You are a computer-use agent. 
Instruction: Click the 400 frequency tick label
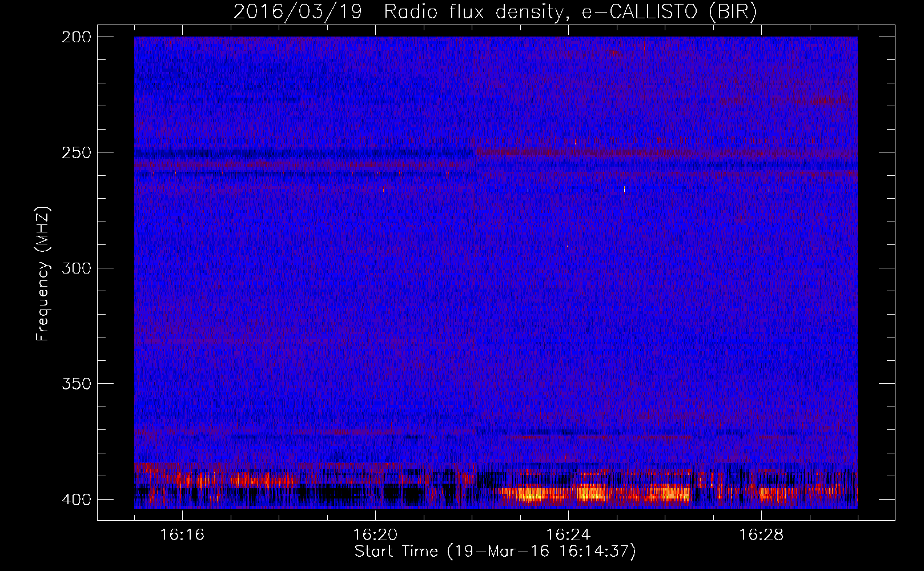pyautogui.click(x=77, y=500)
